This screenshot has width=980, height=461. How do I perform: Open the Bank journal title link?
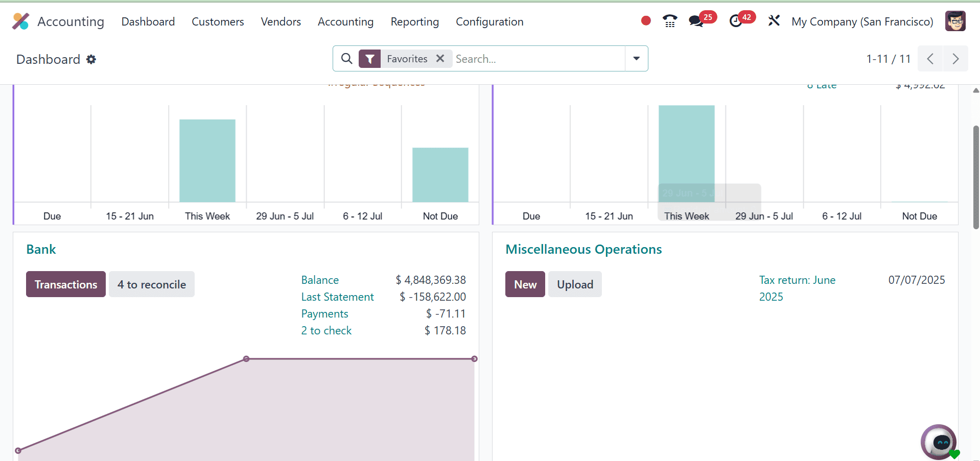pyautogui.click(x=41, y=249)
